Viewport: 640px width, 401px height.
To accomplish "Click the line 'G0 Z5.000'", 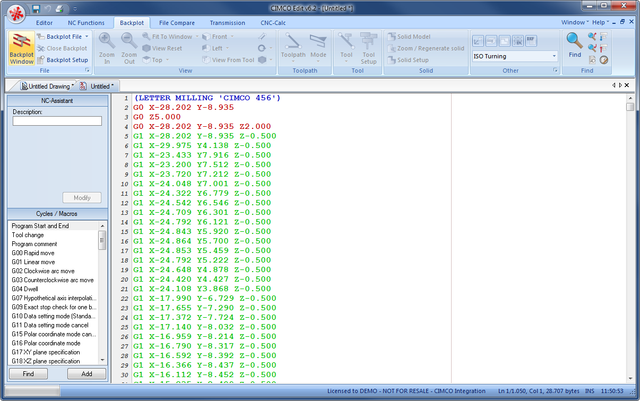I will coord(157,117).
